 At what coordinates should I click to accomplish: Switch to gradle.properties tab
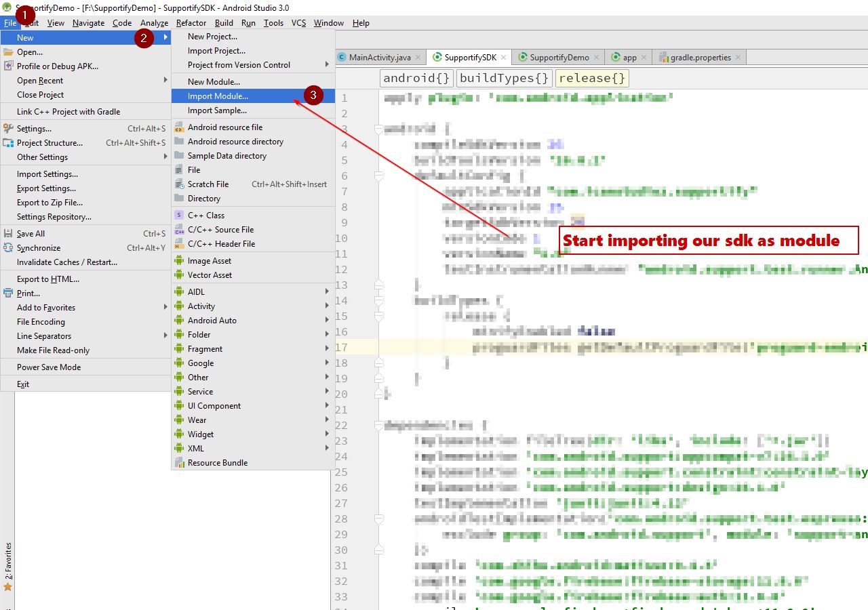701,58
